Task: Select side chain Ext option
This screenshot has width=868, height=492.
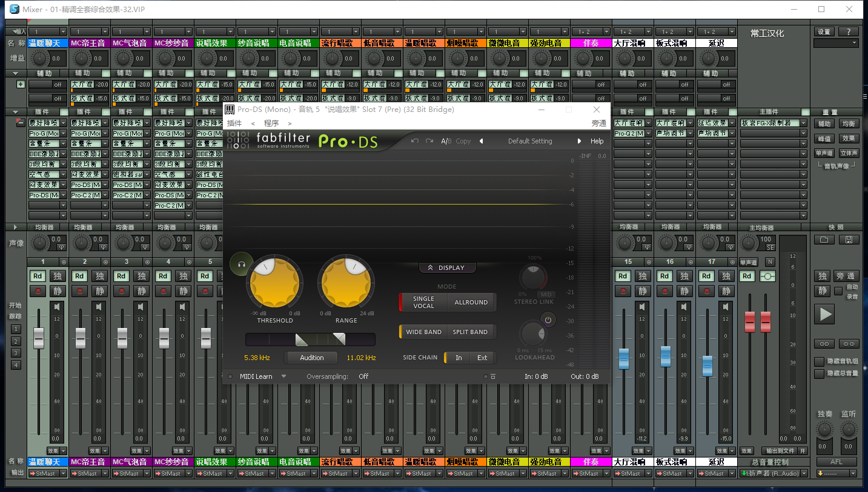Action: [x=482, y=358]
